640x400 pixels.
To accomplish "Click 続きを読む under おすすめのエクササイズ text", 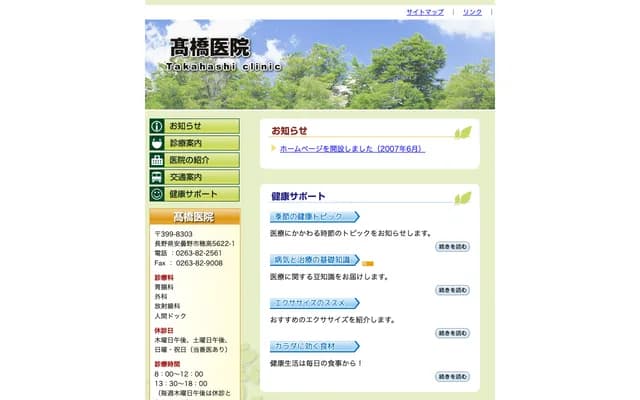I will pyautogui.click(x=452, y=333).
